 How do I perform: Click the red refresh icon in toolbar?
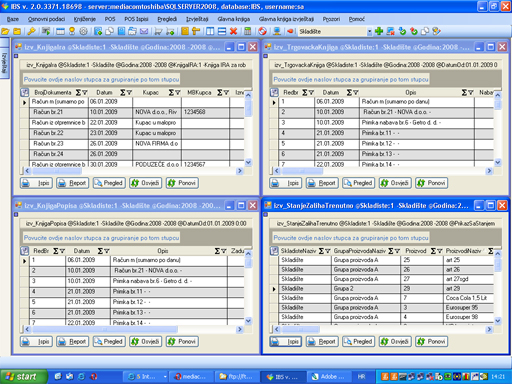coord(414,31)
